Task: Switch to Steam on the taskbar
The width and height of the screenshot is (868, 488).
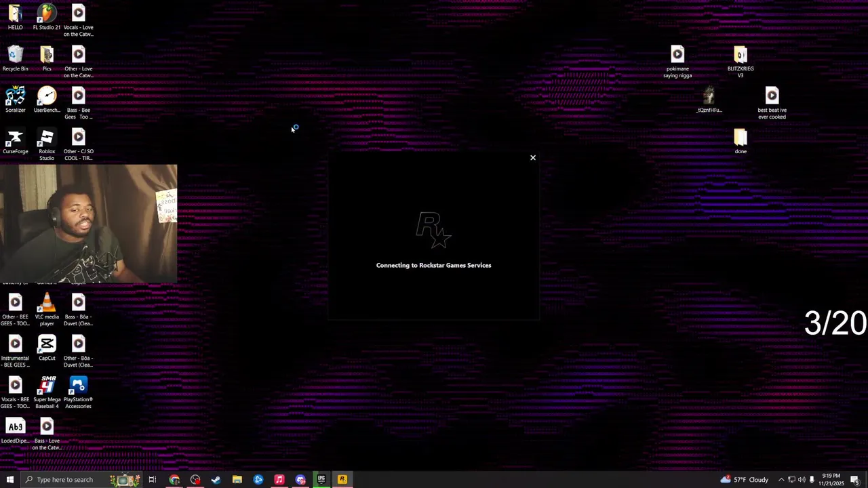Action: click(x=216, y=480)
